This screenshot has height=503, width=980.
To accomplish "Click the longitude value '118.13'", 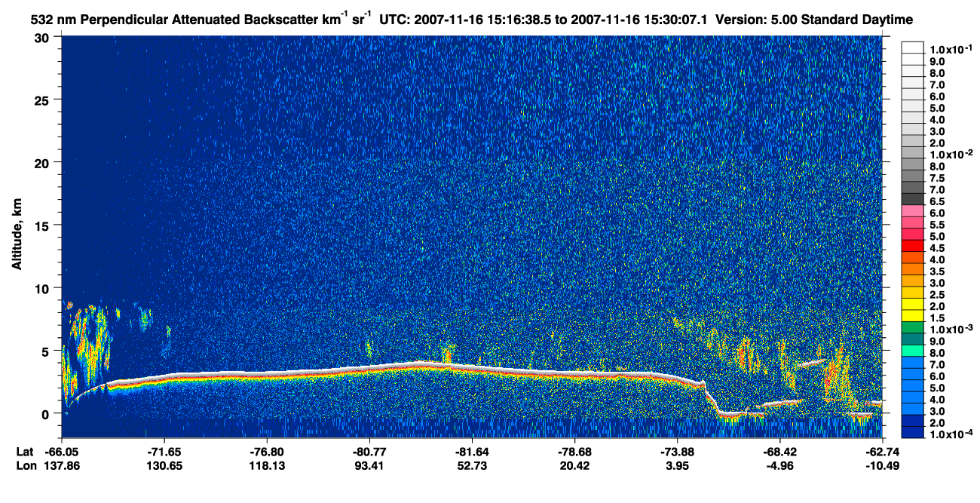I will point(268,465).
